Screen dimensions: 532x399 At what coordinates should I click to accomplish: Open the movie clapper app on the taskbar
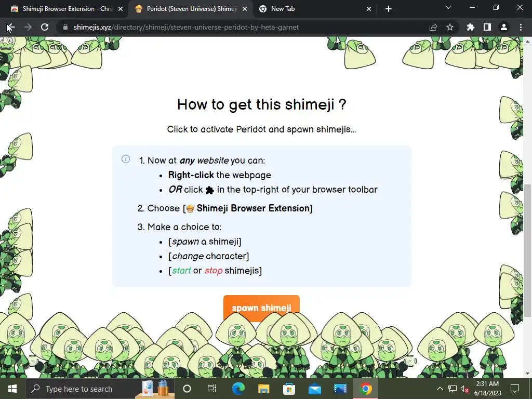[340, 389]
